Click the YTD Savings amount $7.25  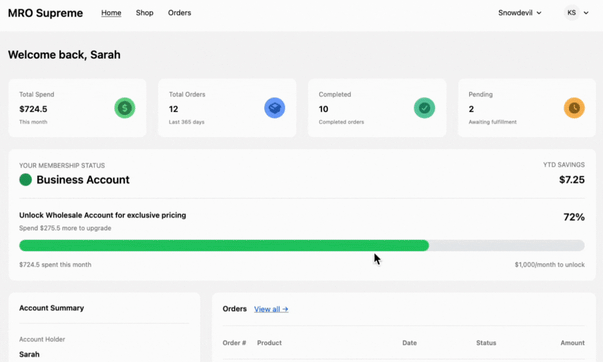tap(572, 180)
